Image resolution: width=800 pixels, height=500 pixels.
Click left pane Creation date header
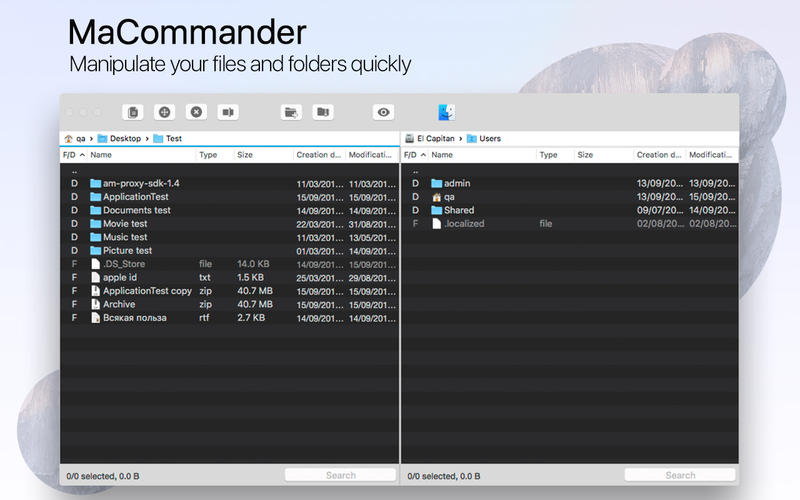tap(319, 155)
